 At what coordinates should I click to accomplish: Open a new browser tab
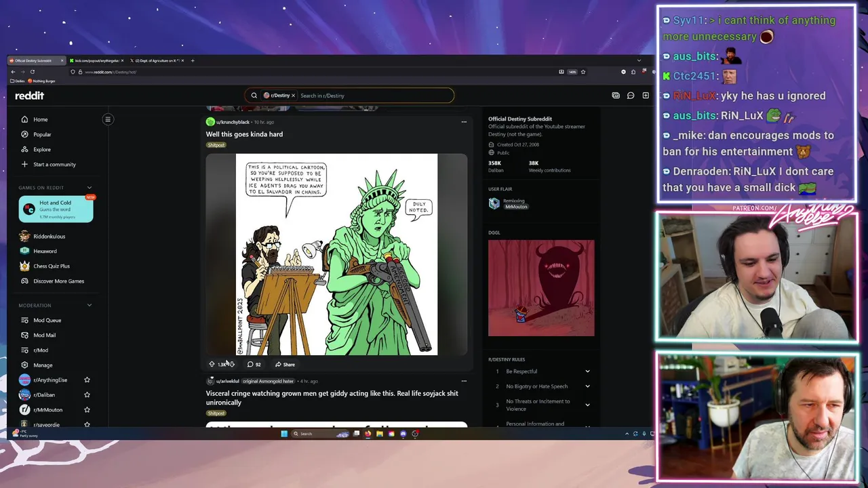[x=193, y=60]
